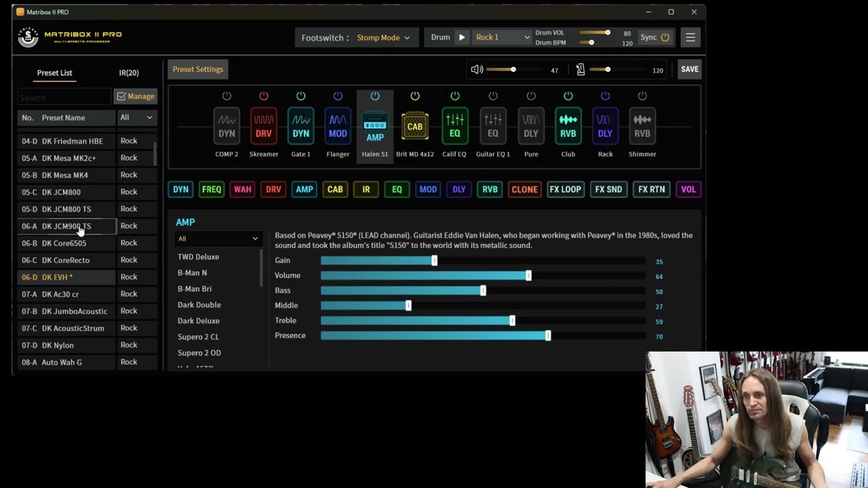This screenshot has height=488, width=868.
Task: Open the hamburger main menu
Action: (x=690, y=37)
